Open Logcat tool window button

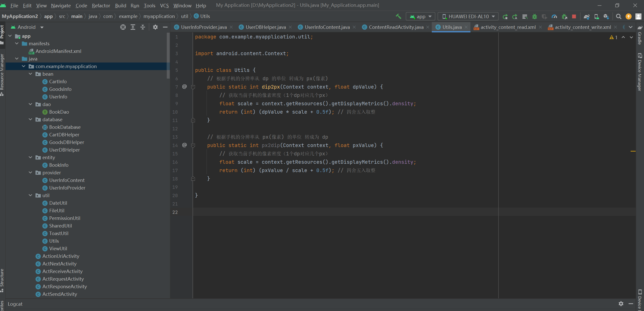tap(15, 304)
